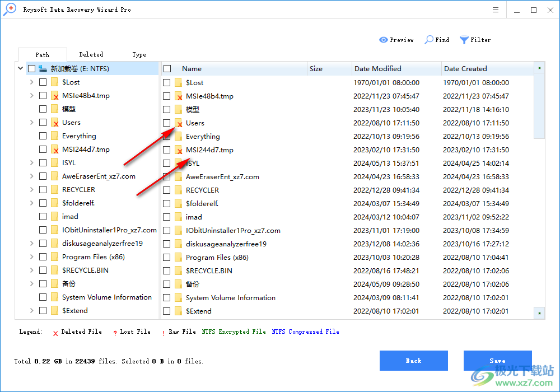Check the checkbox for 新加载卷 root node

point(31,68)
